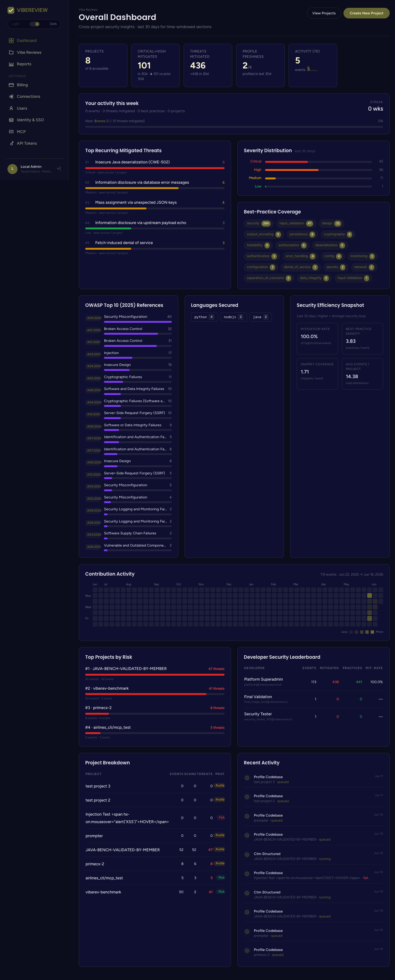This screenshot has height=980, width=395.
Task: Click the Identity & SSO icon
Action: tap(11, 120)
